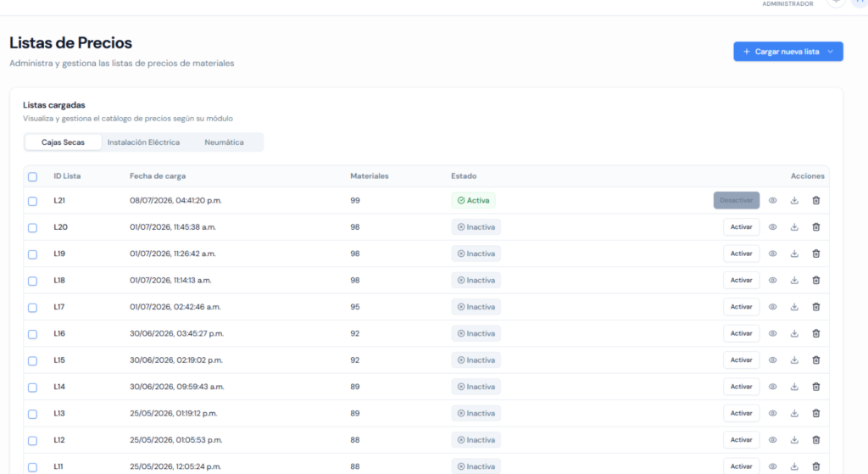Screen dimensions: 868x474
Task: Click the Estado column header
Action: [464, 176]
